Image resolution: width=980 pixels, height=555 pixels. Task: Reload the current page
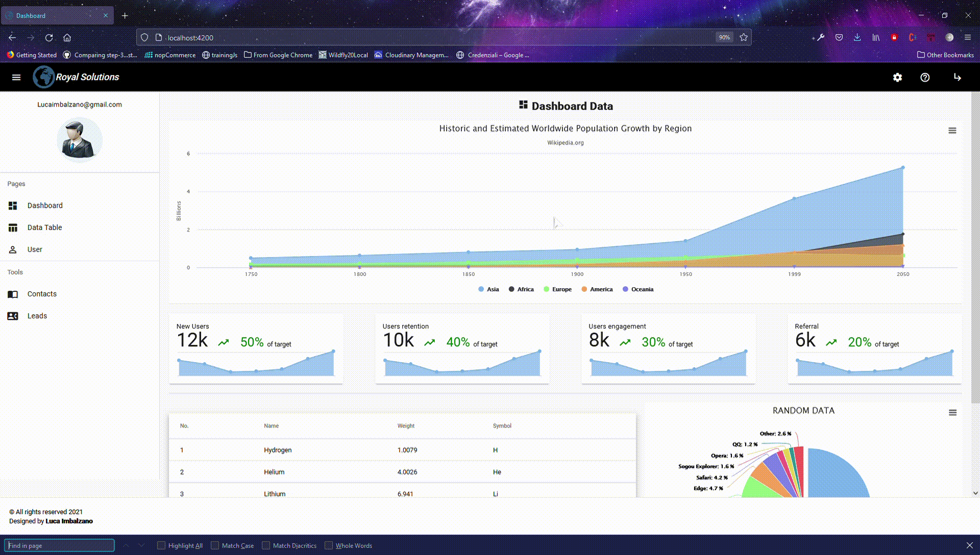tap(49, 37)
